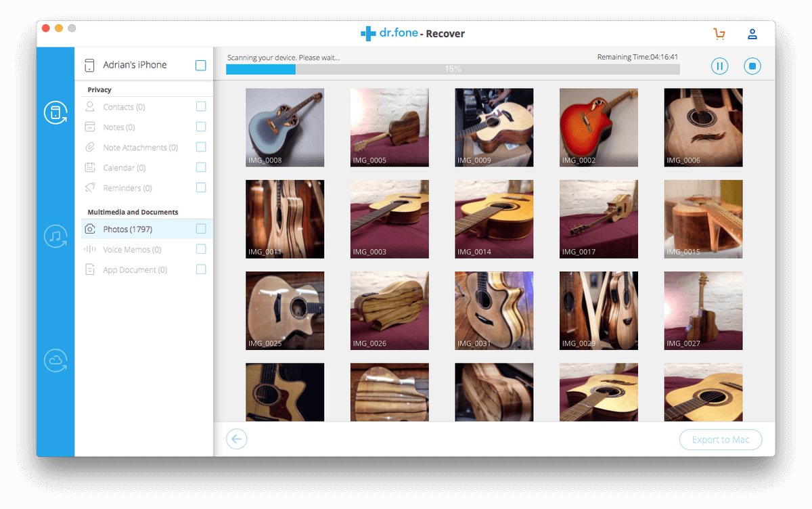Open thumbnail IMG_0026

point(389,311)
